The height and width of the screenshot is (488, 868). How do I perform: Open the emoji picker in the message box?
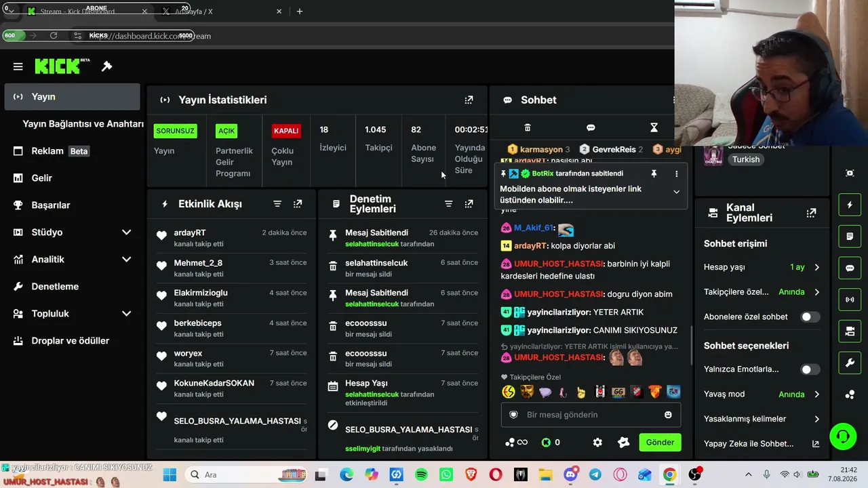pos(668,415)
